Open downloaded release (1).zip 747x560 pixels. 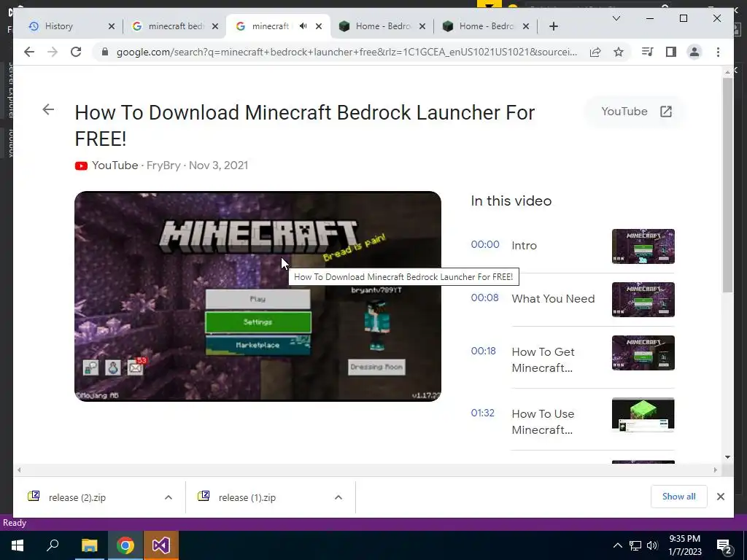coord(247,497)
